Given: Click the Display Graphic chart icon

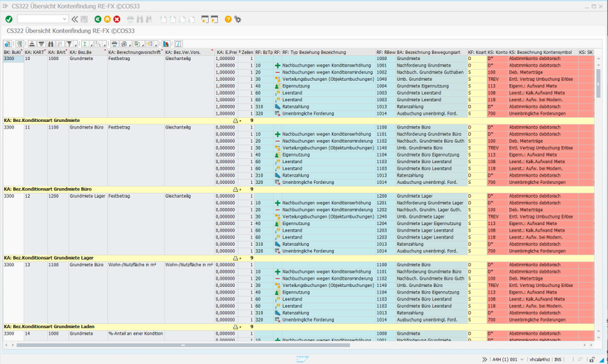Looking at the screenshot, I should point(166,44).
